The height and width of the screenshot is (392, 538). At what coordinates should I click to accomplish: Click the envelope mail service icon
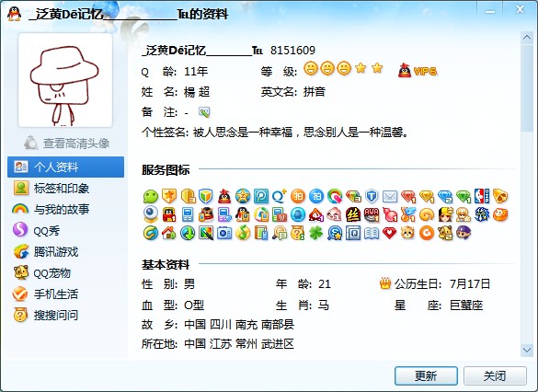(390, 197)
